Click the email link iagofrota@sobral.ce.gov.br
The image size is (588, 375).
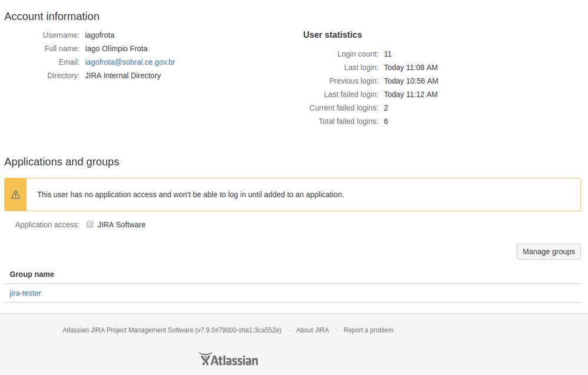(129, 62)
